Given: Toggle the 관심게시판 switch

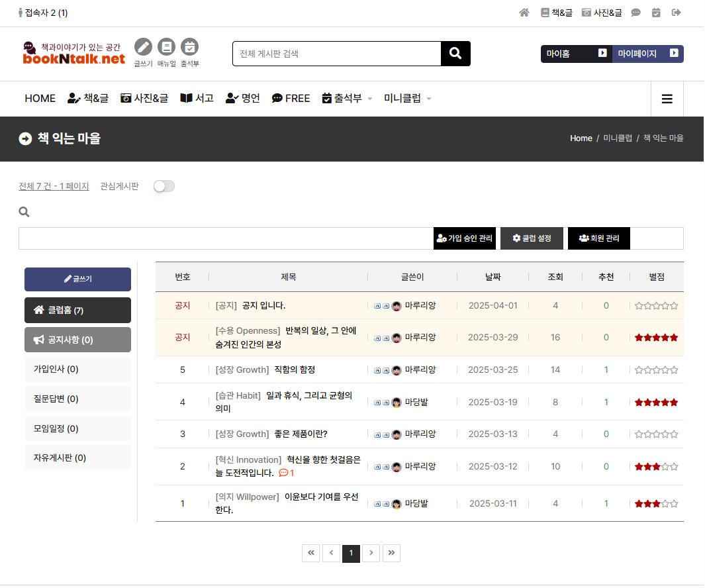Looking at the screenshot, I should click(164, 186).
